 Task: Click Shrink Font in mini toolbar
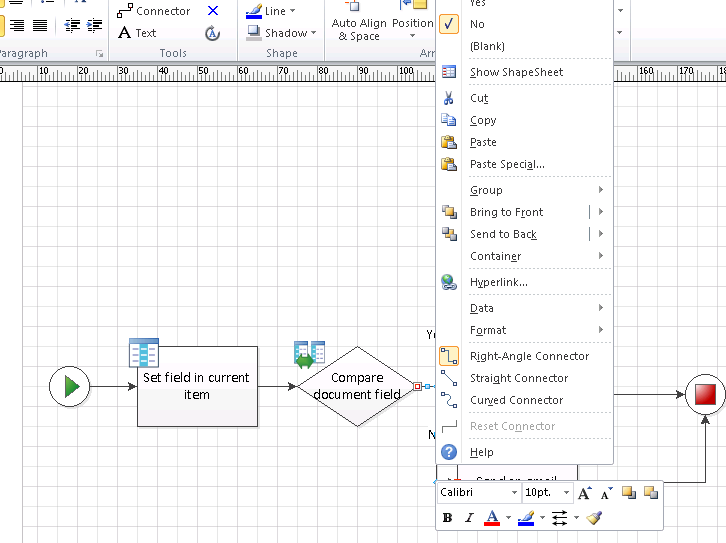607,493
